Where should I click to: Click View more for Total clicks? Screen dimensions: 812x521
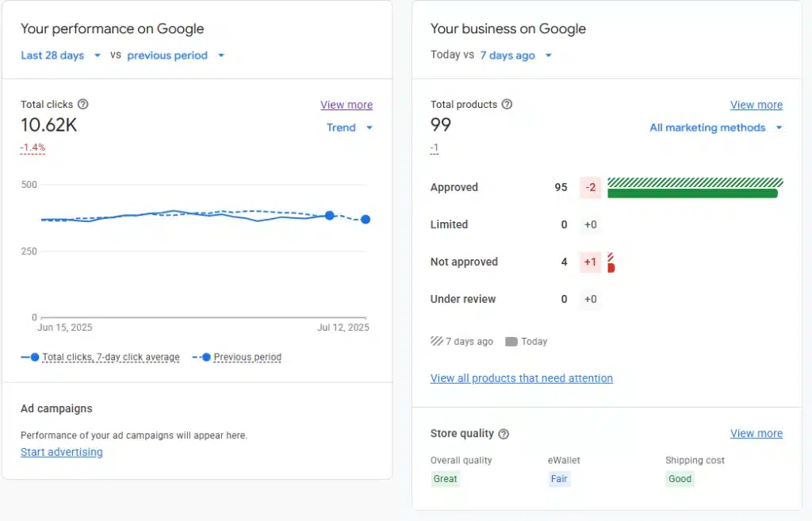pyautogui.click(x=347, y=105)
